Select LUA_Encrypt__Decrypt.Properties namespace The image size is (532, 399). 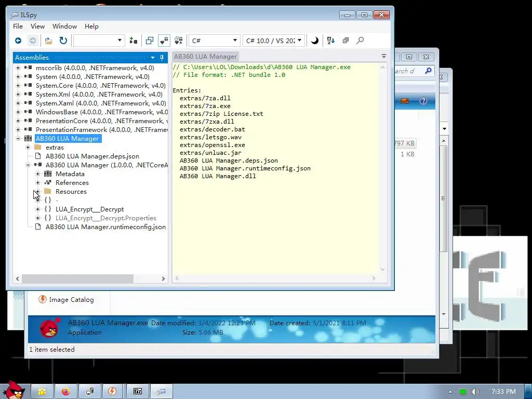point(106,218)
